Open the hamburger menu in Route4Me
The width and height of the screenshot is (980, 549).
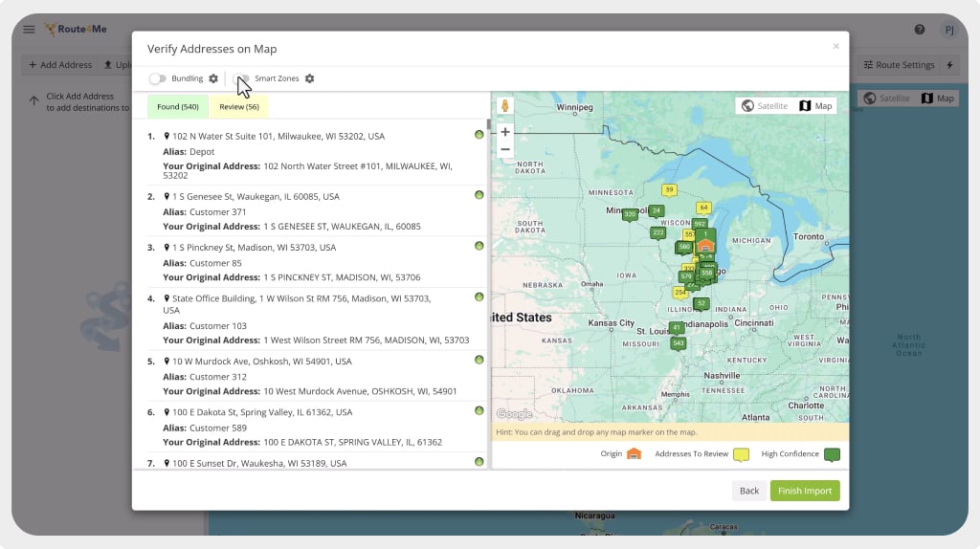(x=29, y=30)
